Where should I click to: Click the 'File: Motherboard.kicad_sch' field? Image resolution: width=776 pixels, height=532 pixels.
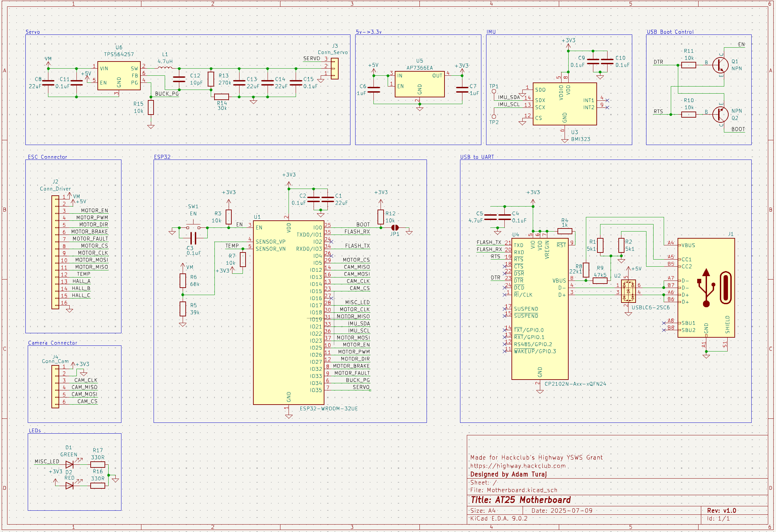point(513,490)
